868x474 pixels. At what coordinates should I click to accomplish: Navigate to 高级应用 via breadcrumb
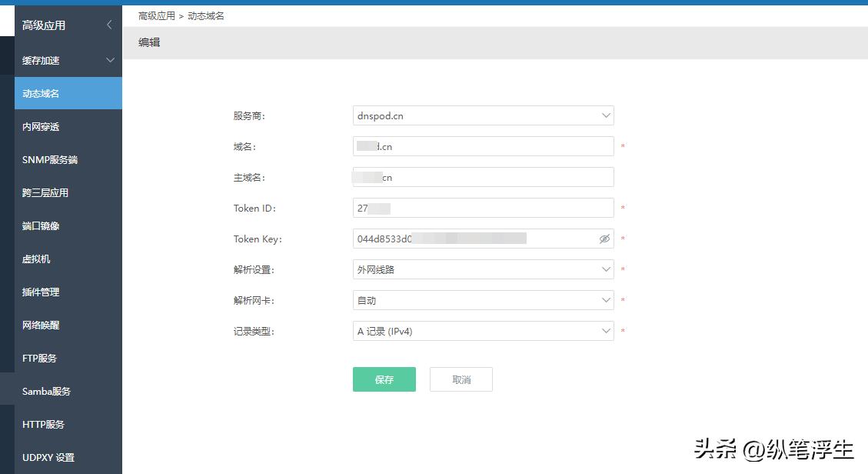[x=156, y=15]
